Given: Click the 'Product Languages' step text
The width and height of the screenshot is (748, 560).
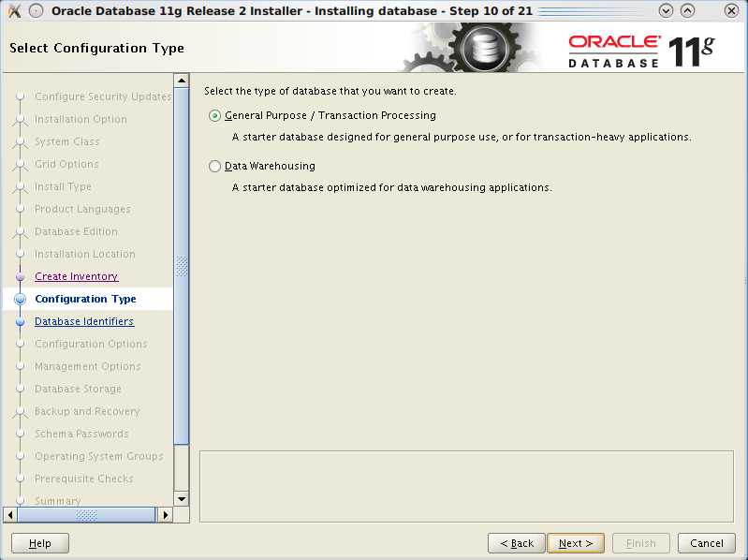Looking at the screenshot, I should coord(82,209).
